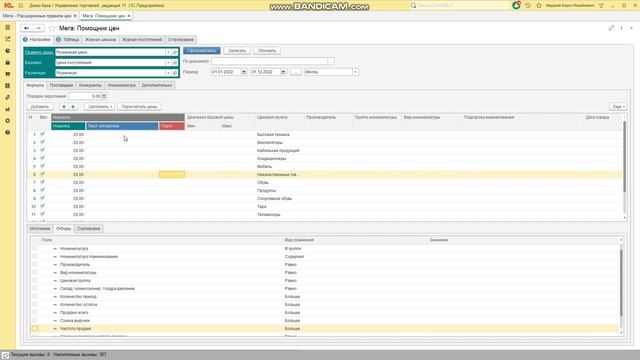Image resolution: width=640 pixels, height=360 pixels.
Task: Open the purchases bag icon in left sidebar
Action: click(x=7, y=62)
